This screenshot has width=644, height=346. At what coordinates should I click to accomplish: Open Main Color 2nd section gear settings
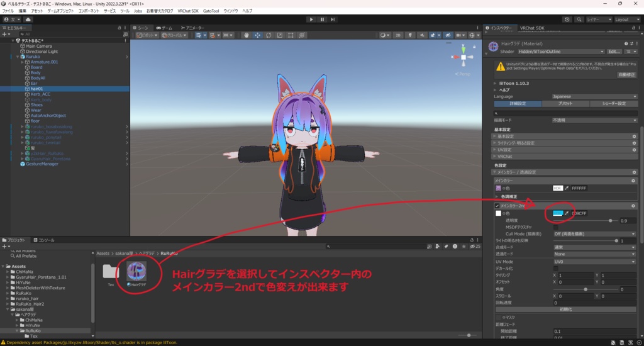[x=633, y=206]
